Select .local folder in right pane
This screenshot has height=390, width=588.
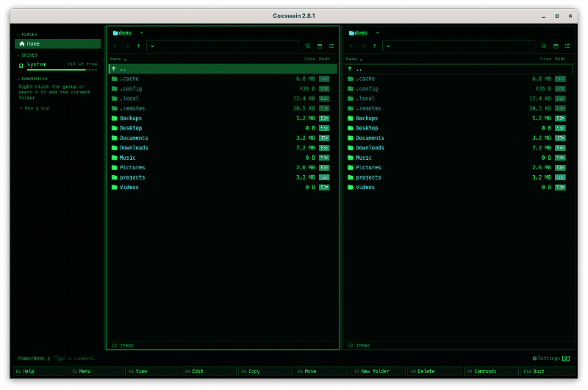[x=459, y=99]
